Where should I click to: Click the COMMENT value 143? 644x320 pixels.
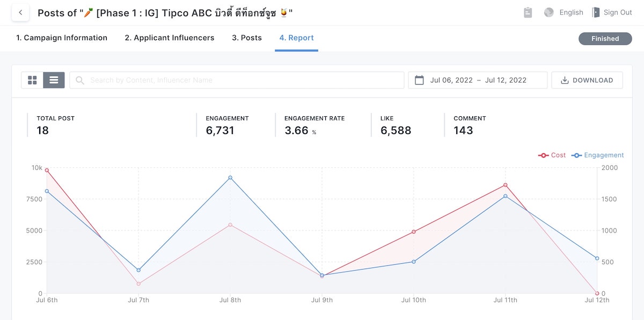point(463,130)
